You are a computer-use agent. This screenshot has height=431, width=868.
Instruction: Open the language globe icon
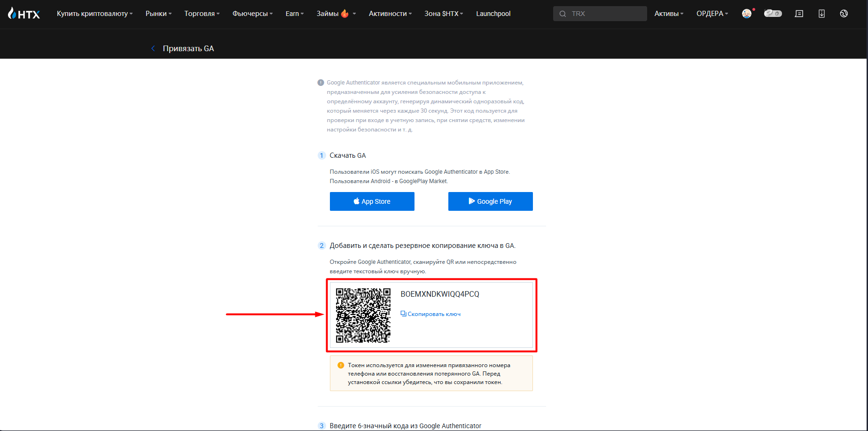[844, 14]
